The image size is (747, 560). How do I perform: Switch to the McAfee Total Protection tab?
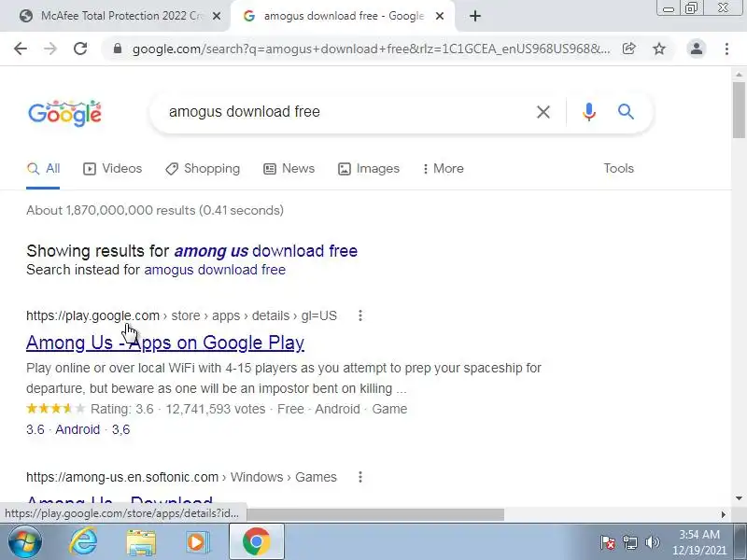120,16
